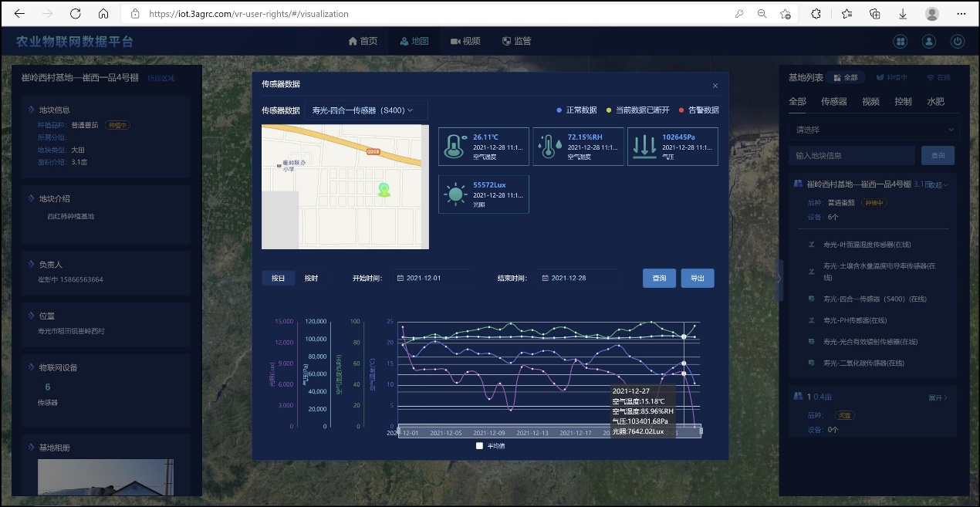Open the 请选择 dropdown in base list
The width and height of the screenshot is (980, 507).
tap(874, 130)
